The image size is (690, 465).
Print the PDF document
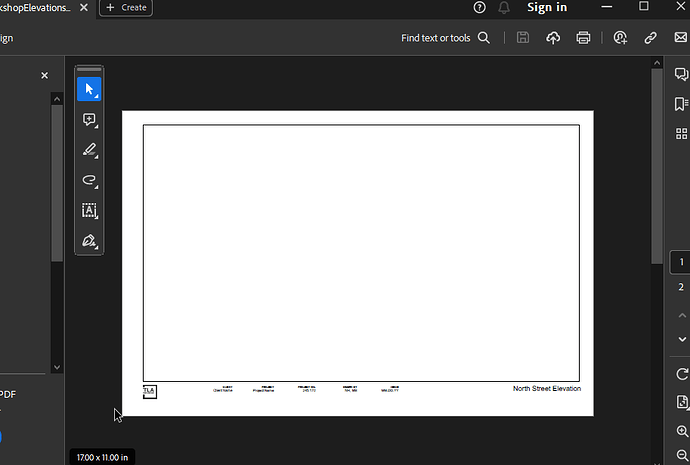click(x=583, y=38)
